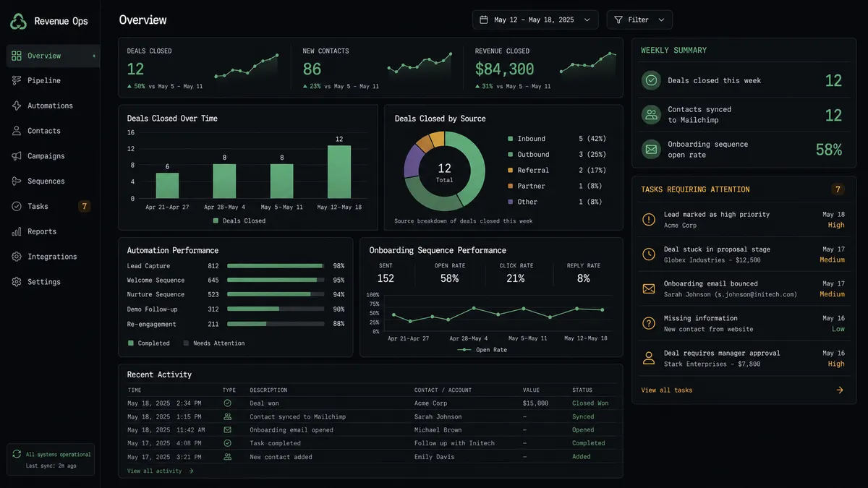Click the Tasks badge showing 7 in sidebar
This screenshot has width=868, height=488.
(x=85, y=206)
